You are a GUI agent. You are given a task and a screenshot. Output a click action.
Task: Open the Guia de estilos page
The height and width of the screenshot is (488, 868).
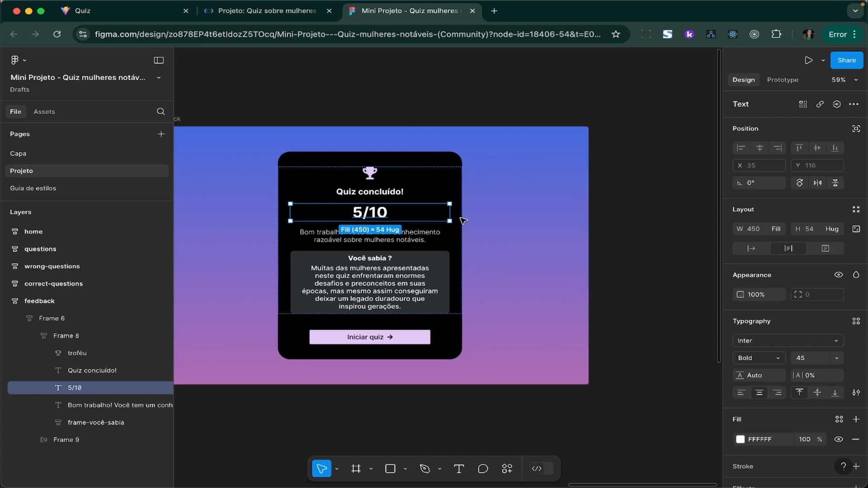(33, 188)
